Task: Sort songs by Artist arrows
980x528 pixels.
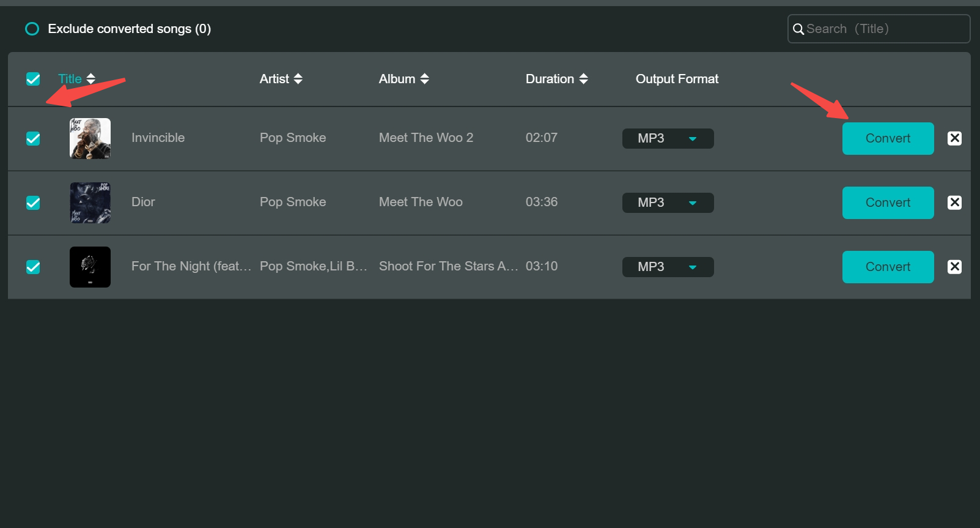Action: 298,79
